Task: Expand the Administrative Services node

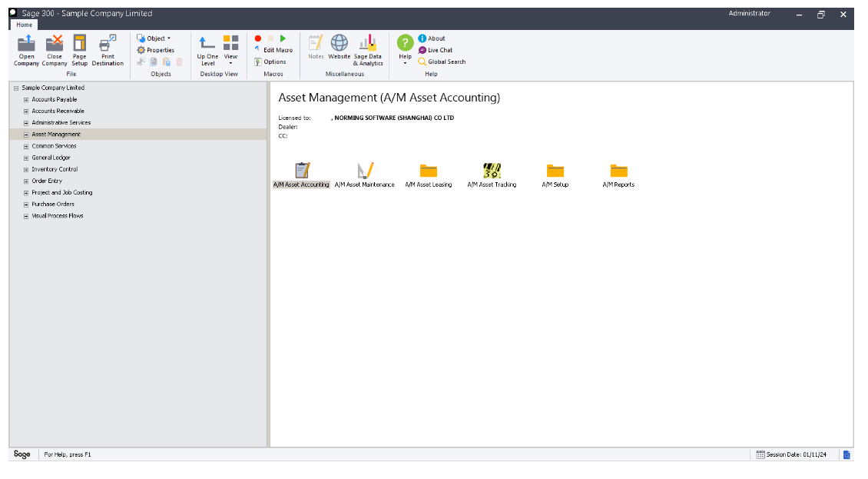Action: coord(26,123)
